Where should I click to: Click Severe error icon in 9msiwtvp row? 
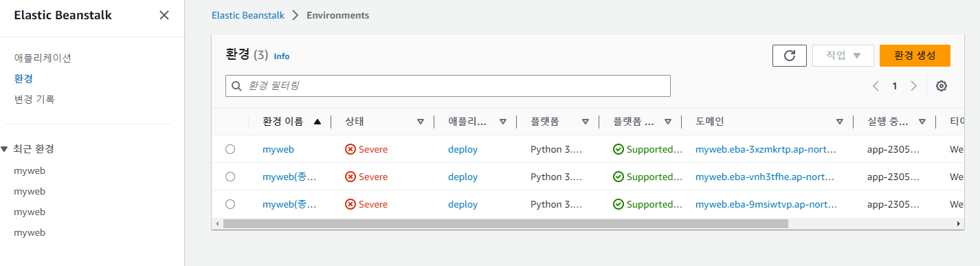pos(350,204)
